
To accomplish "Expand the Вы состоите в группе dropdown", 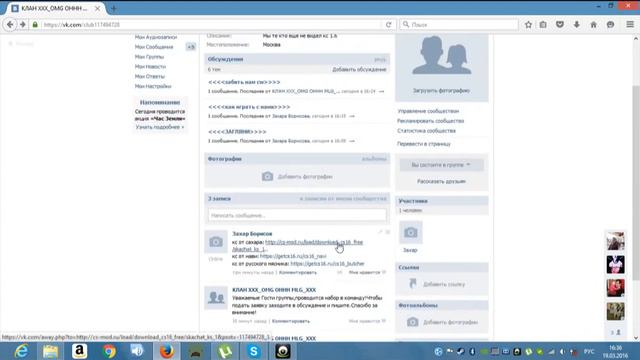I will point(442,164).
